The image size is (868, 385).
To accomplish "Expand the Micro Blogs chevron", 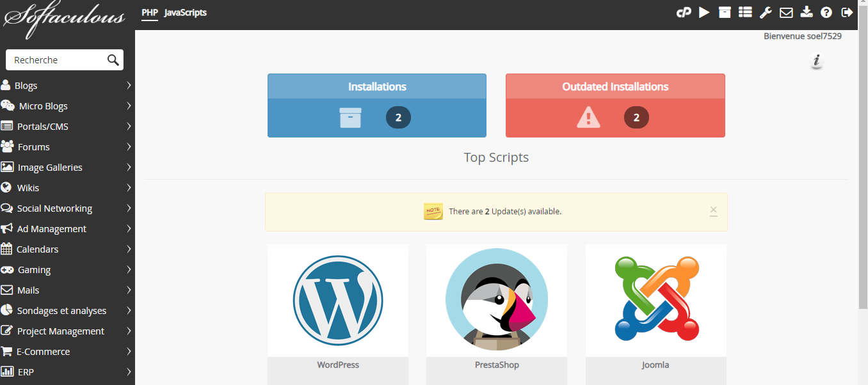I will coord(129,106).
